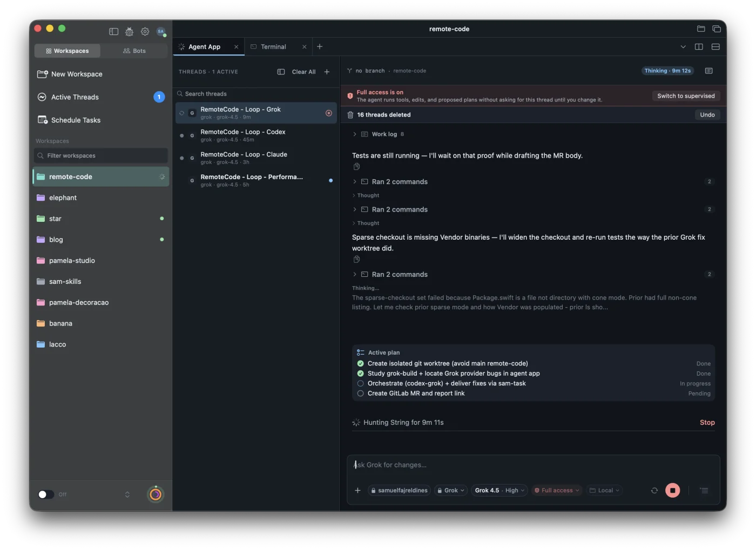The width and height of the screenshot is (756, 550).
Task: Focus the Filter workspaces field
Action: point(100,156)
